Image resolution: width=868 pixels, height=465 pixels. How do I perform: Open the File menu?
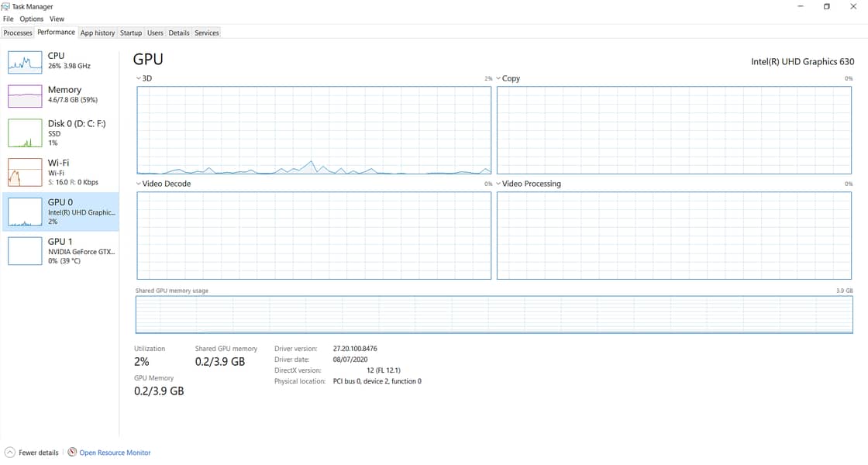(x=9, y=19)
